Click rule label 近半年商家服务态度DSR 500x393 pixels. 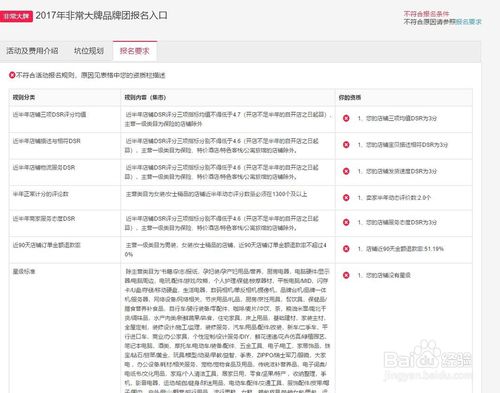[44, 219]
